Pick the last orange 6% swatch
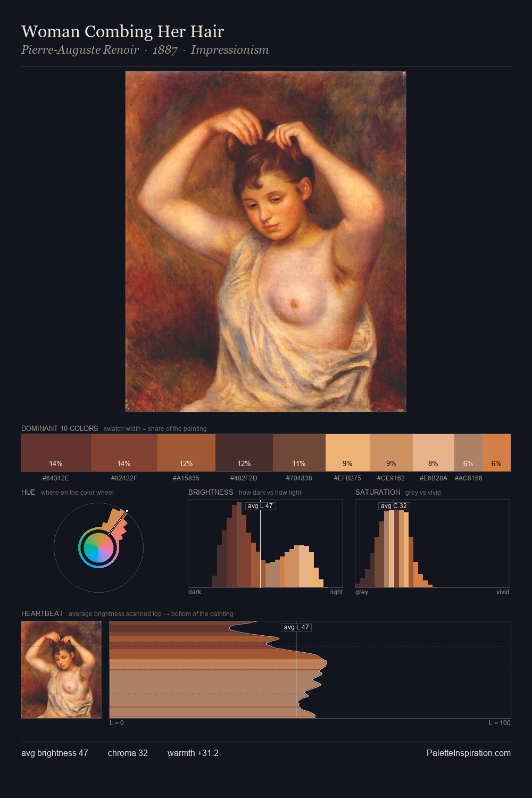This screenshot has height=798, width=532. [x=497, y=453]
